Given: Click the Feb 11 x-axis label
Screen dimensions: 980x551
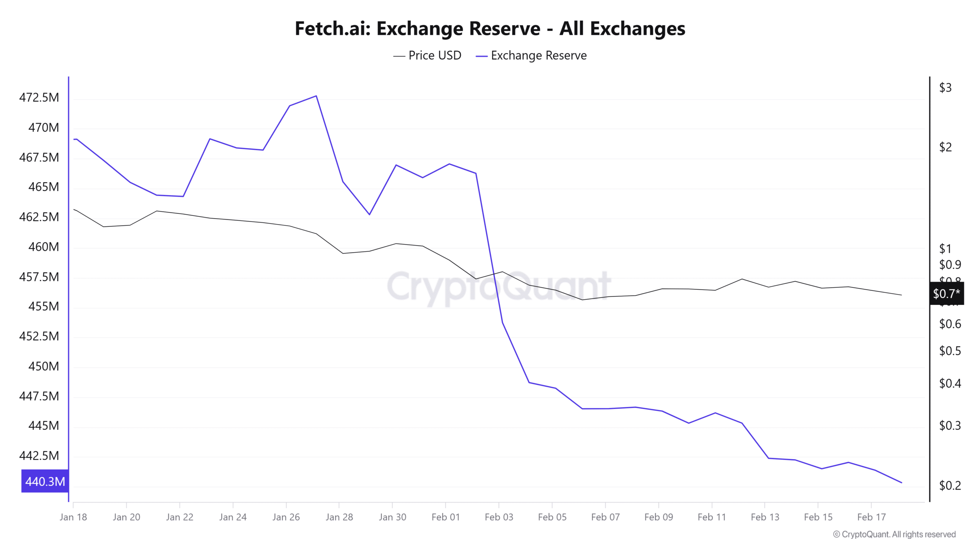Looking at the screenshot, I should [712, 517].
